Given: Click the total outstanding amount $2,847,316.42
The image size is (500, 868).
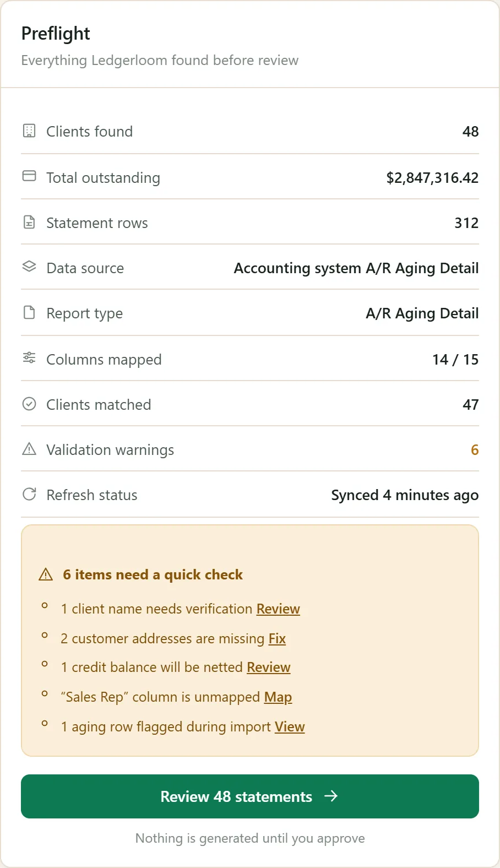Looking at the screenshot, I should click(x=432, y=178).
